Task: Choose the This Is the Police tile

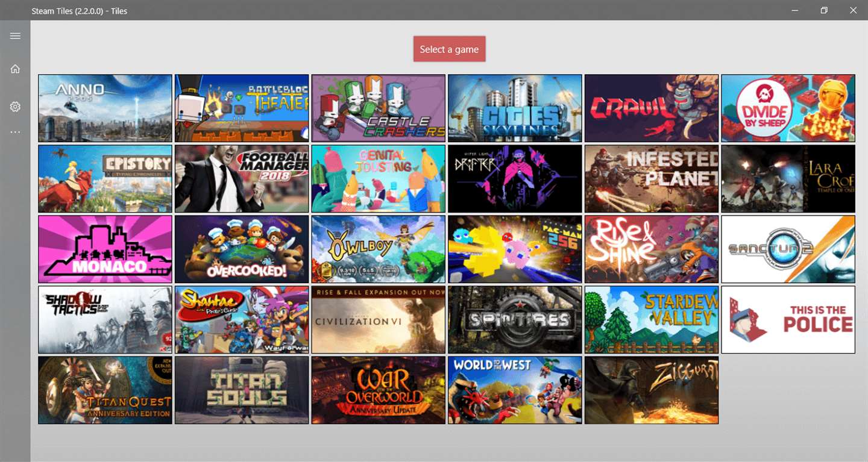Action: [788, 320]
